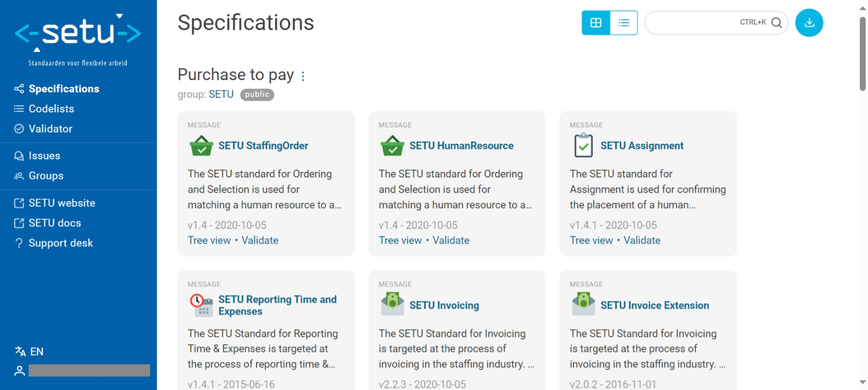Screen dimensions: 868x390
Task: Open Codelists in the sidebar
Action: pyautogui.click(x=51, y=108)
